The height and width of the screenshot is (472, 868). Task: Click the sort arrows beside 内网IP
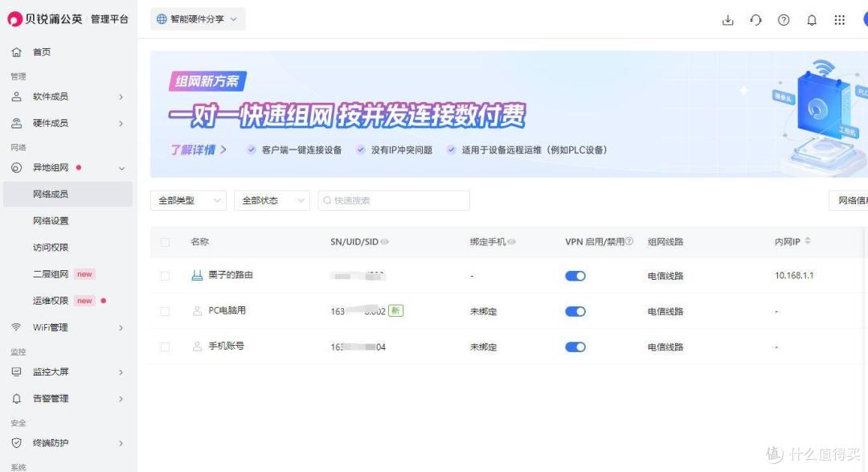tap(808, 240)
